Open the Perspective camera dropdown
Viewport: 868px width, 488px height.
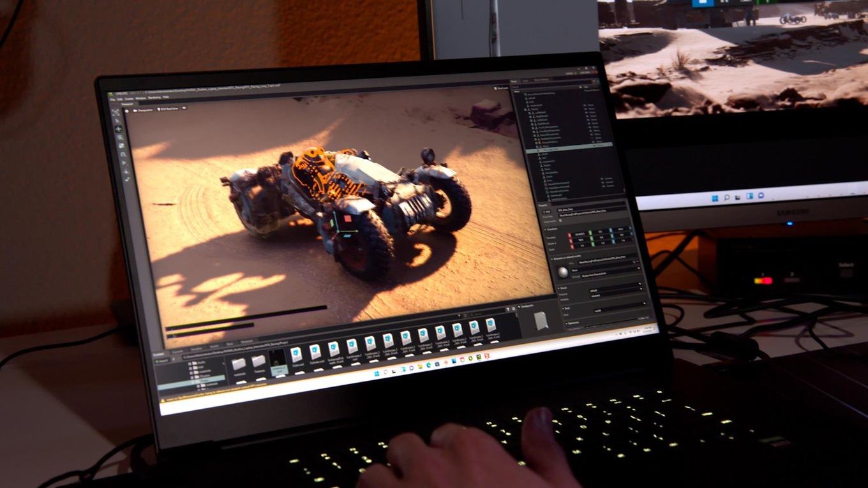point(143,110)
